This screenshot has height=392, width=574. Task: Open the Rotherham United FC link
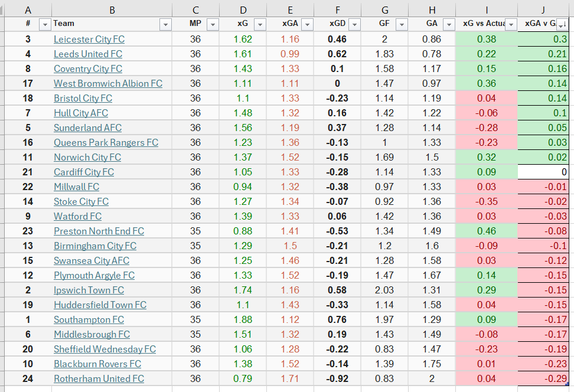click(x=99, y=379)
